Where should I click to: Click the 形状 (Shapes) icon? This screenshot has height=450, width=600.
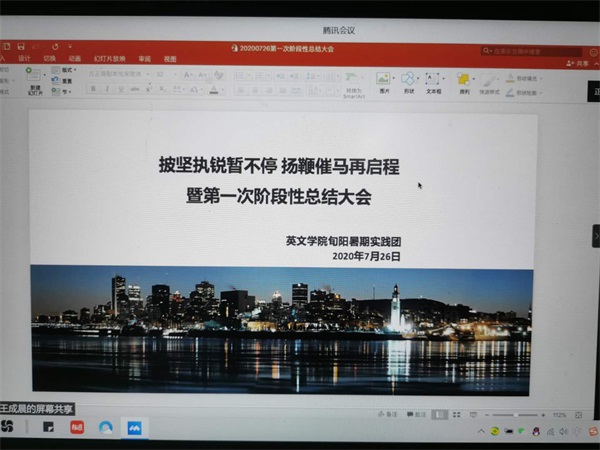(x=408, y=78)
